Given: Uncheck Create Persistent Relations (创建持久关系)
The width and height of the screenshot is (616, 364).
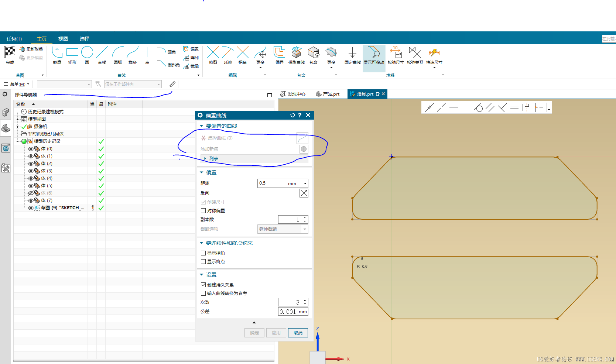Looking at the screenshot, I should click(203, 285).
